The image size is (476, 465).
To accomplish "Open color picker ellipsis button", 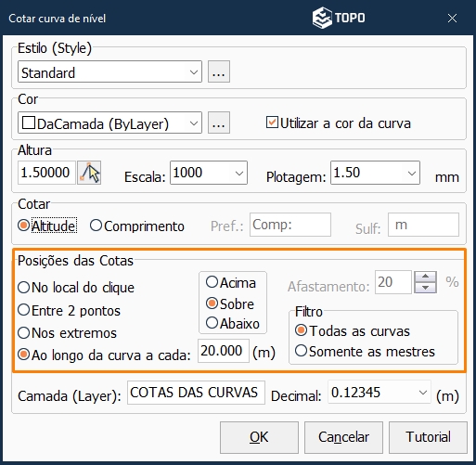I will tap(219, 123).
